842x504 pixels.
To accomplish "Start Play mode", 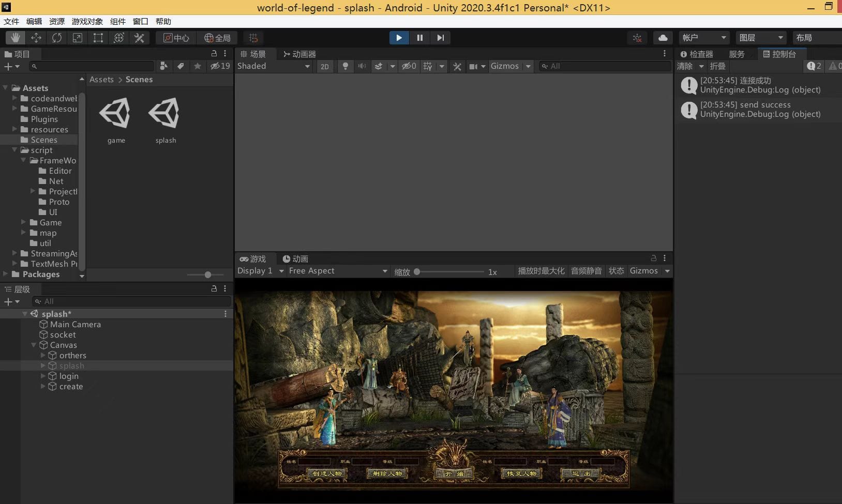I will [x=399, y=38].
